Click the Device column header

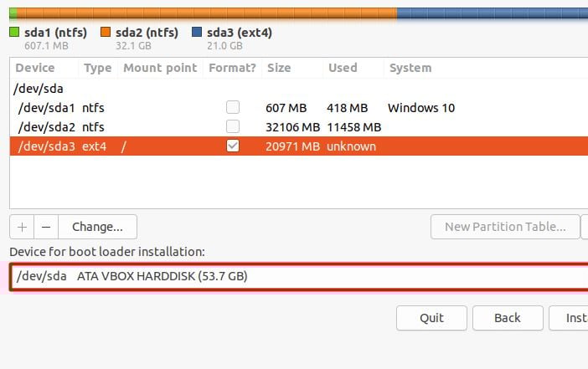[35, 68]
